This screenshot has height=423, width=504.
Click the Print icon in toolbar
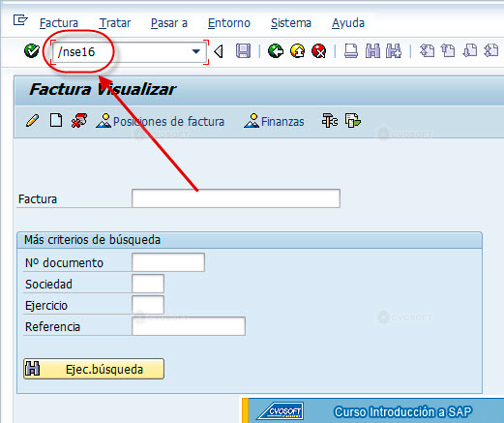[x=351, y=51]
